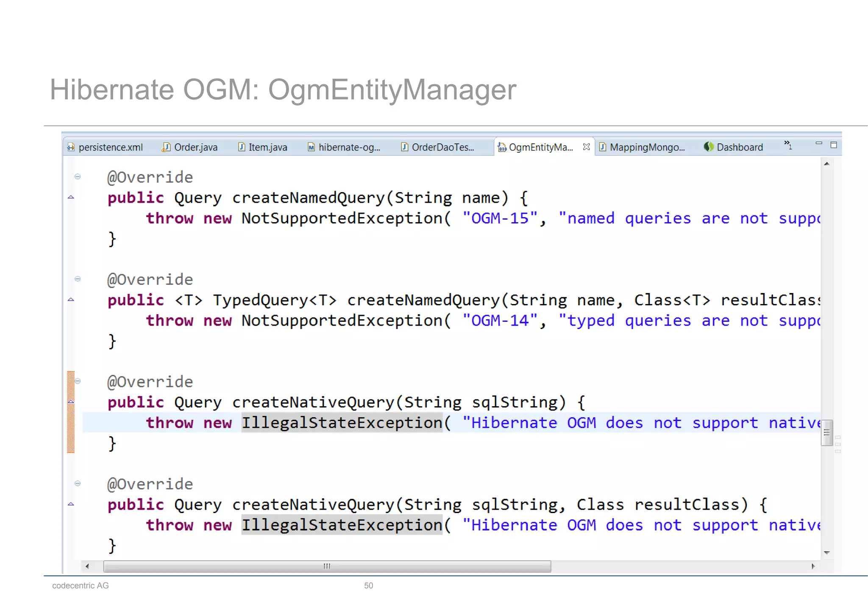Screen dimensions: 868x614
Task: Switch to the Order.java tab
Action: pos(189,147)
